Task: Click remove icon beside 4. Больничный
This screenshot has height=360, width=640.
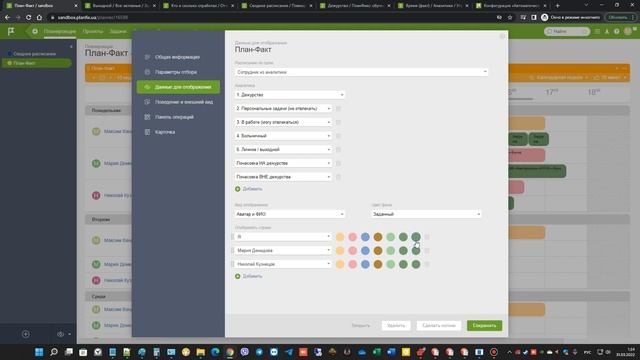Action: 338,136
